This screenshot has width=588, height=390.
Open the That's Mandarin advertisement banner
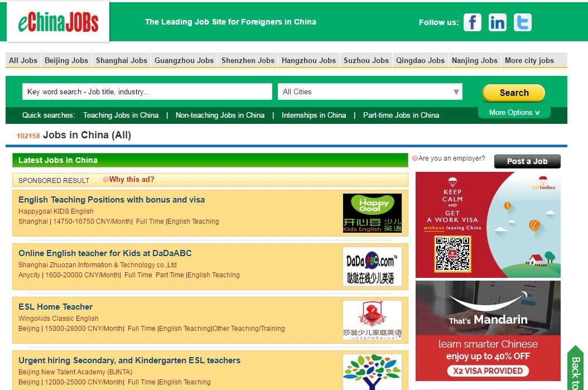point(488,331)
